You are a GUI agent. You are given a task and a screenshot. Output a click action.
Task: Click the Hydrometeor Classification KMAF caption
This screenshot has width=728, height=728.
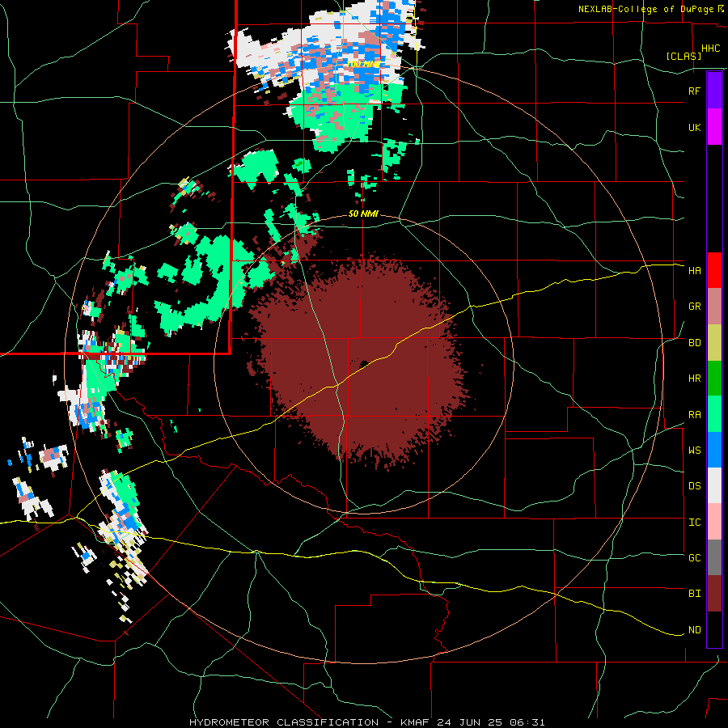(x=366, y=722)
